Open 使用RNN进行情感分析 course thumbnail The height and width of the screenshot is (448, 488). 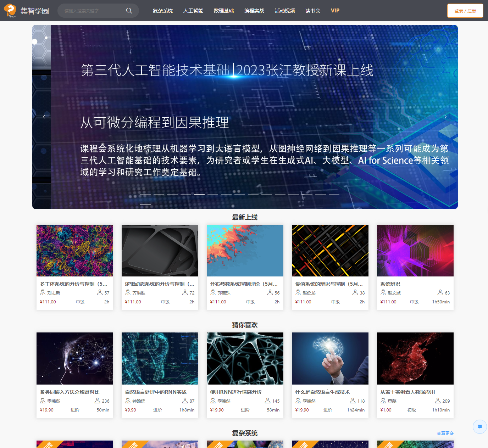pyautogui.click(x=245, y=358)
